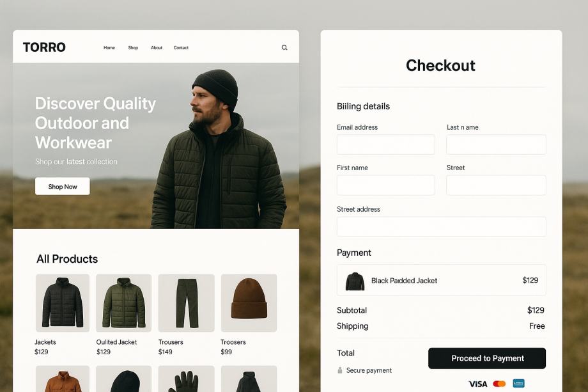The height and width of the screenshot is (392, 588).
Task: Go to the About page
Action: point(157,47)
